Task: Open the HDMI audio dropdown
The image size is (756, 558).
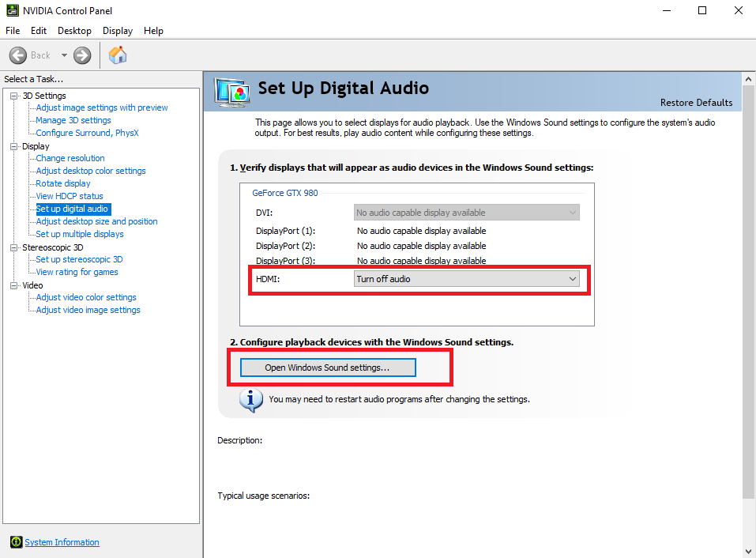Action: point(467,279)
